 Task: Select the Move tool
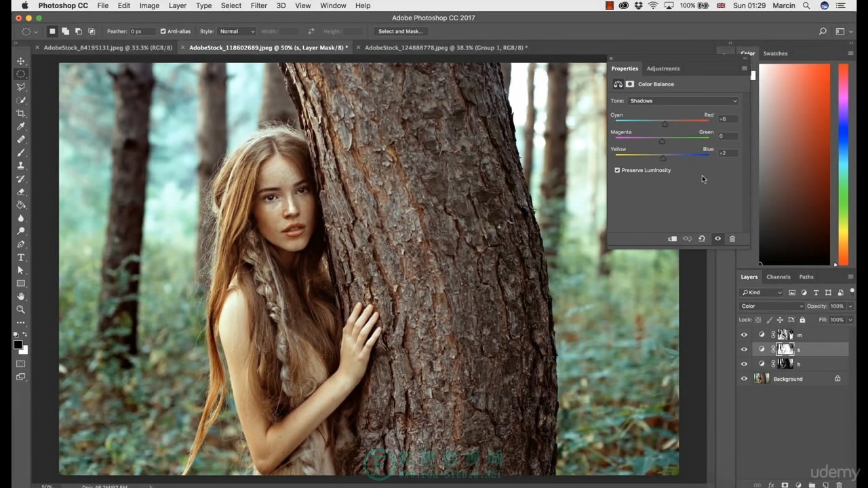21,61
